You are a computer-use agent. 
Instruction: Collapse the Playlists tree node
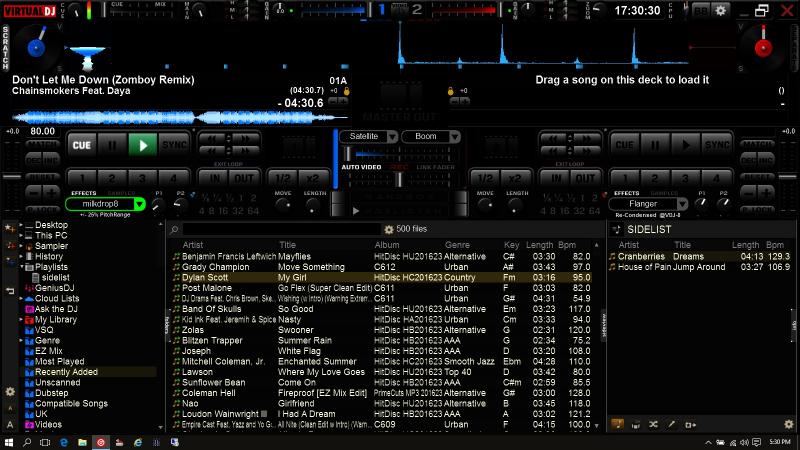(x=21, y=267)
